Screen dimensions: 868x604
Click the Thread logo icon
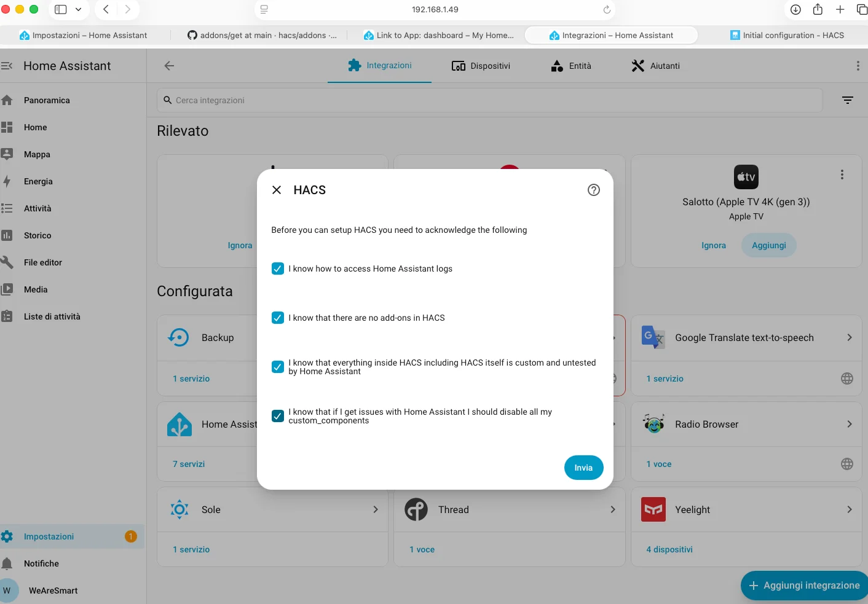(x=416, y=509)
